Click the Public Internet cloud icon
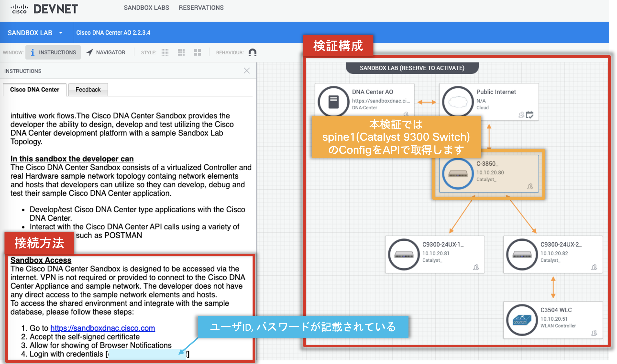617x364 pixels. (x=458, y=102)
